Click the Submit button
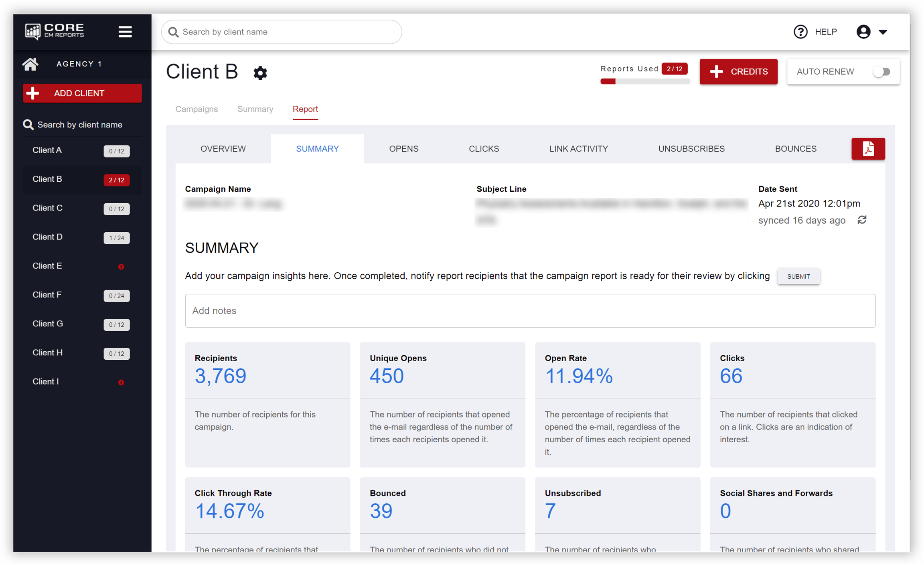 (x=798, y=276)
